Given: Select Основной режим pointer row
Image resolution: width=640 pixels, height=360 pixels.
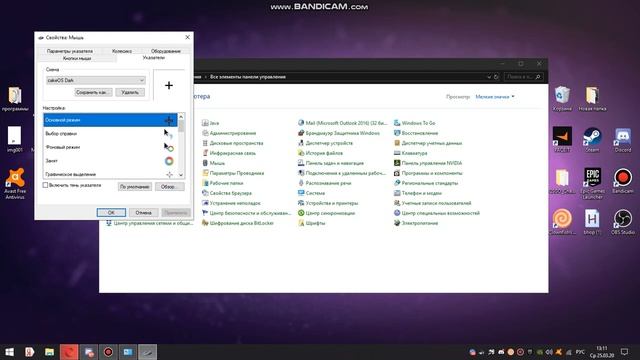Looking at the screenshot, I should point(110,120).
